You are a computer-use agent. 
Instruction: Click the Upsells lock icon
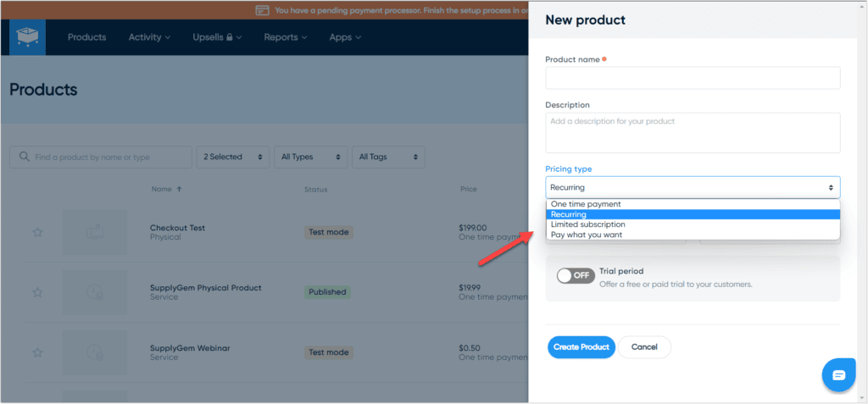[x=229, y=37]
